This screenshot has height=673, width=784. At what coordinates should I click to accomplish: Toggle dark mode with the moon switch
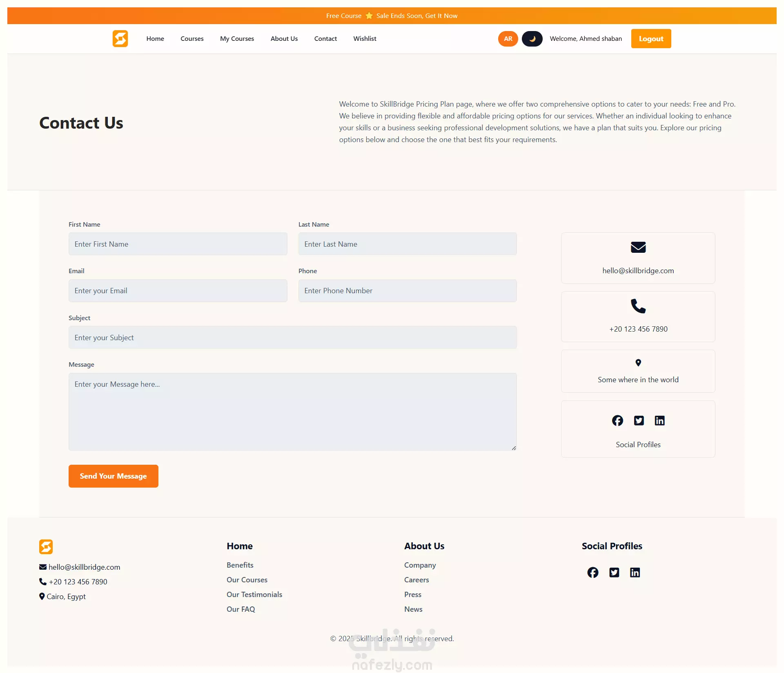[532, 39]
